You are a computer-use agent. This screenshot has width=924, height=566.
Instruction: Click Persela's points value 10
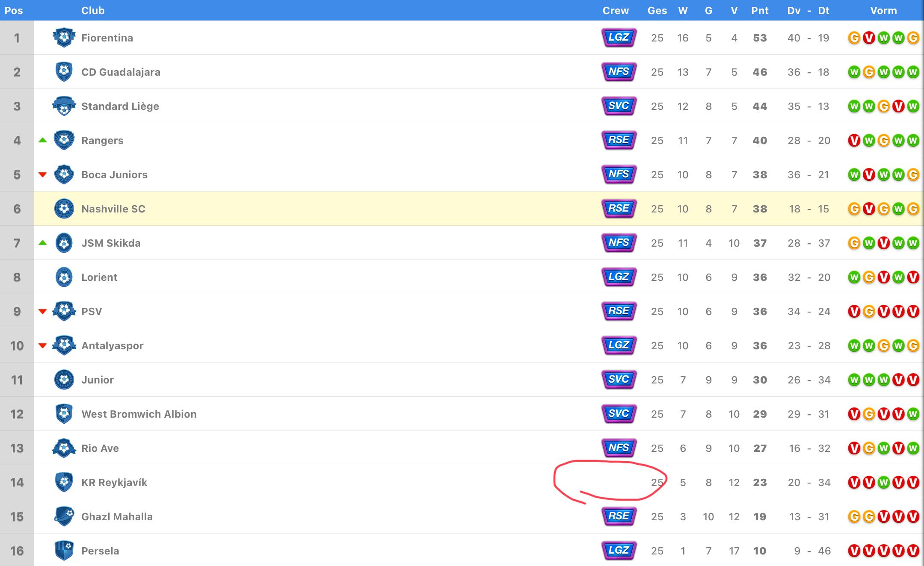[x=760, y=551]
